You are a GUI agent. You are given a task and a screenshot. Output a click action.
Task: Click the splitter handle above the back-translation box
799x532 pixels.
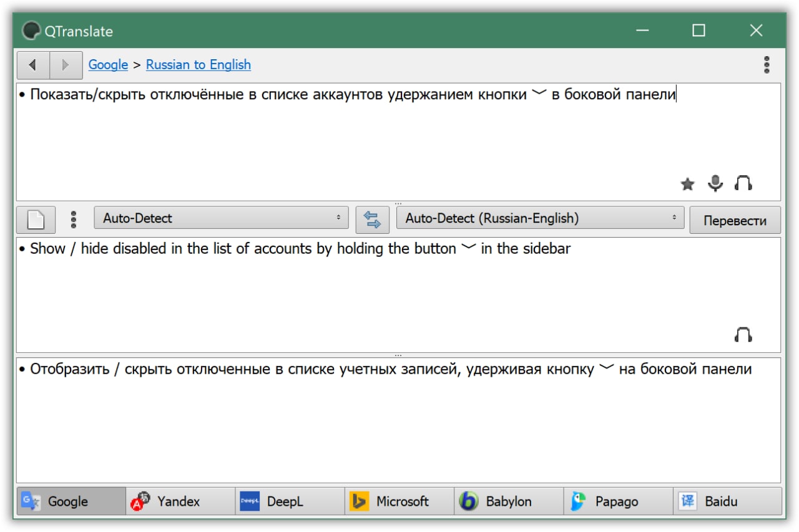pyautogui.click(x=398, y=355)
